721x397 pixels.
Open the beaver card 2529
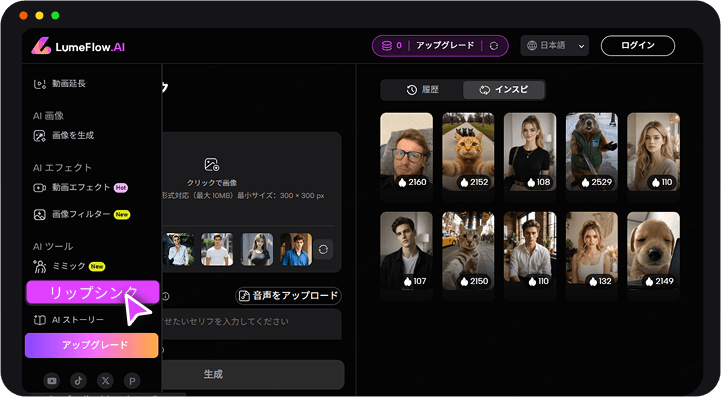592,152
